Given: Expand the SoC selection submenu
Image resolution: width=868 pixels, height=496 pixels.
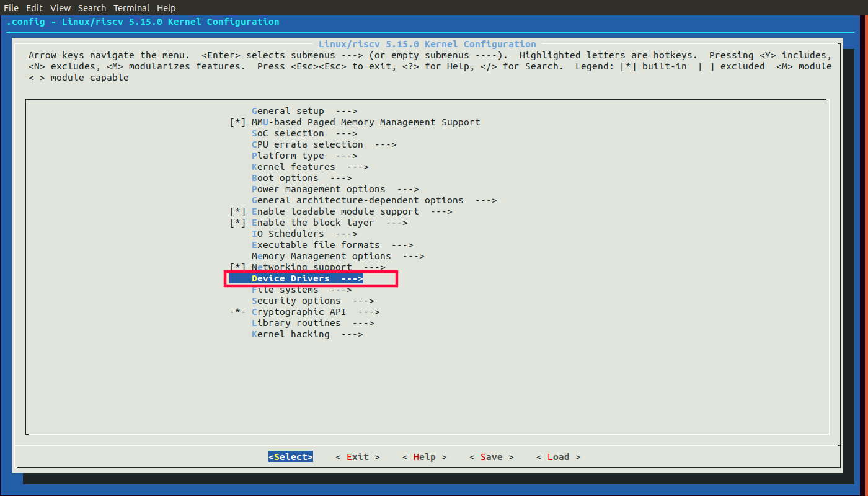Looking at the screenshot, I should pyautogui.click(x=304, y=133).
